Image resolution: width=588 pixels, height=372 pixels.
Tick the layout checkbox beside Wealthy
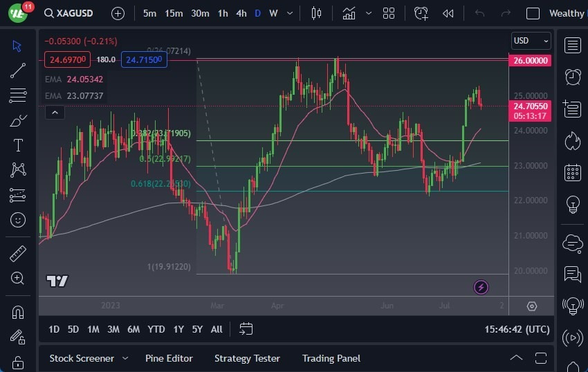(x=533, y=13)
